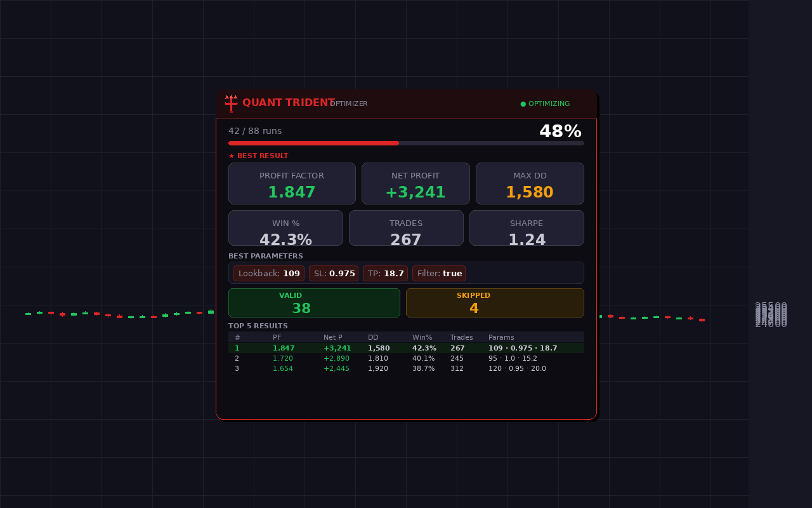
Task: Click the Sharpe 1.24 card
Action: click(527, 228)
